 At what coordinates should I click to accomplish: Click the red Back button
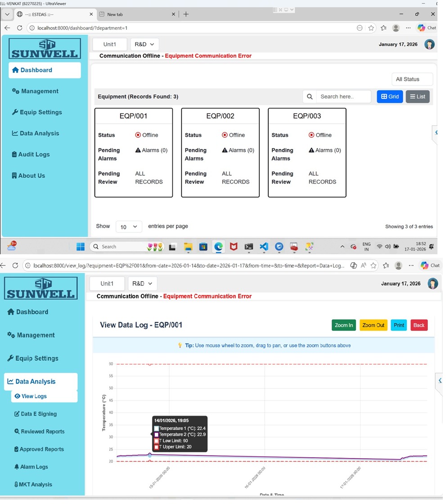(x=419, y=325)
